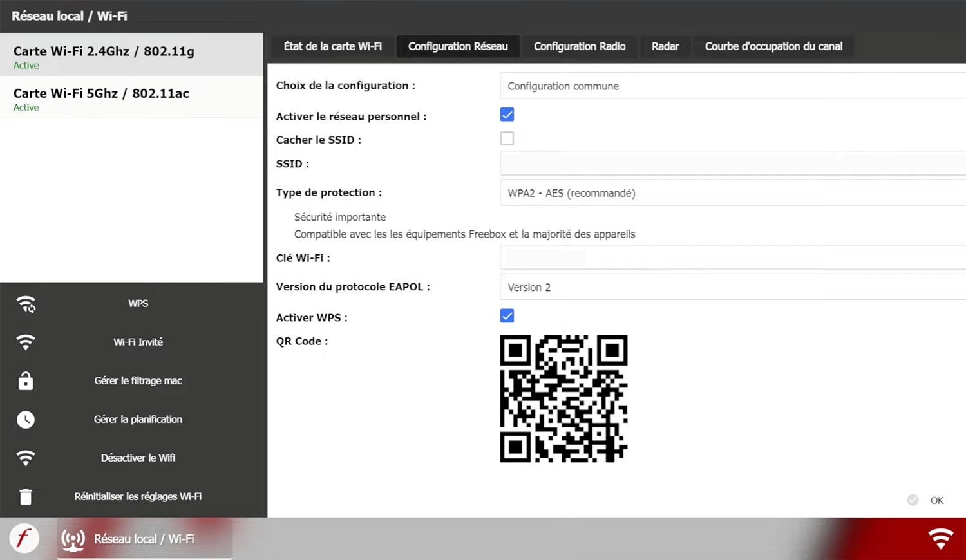Click the padlock icon for MAC filtering

26,381
